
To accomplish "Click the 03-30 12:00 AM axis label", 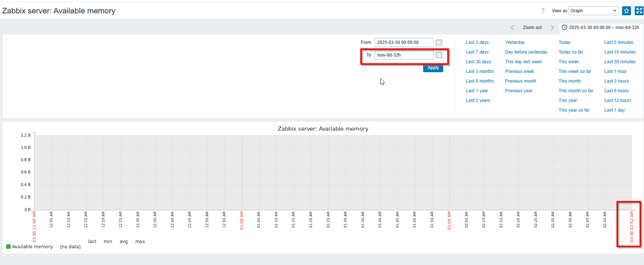I will point(34,227).
